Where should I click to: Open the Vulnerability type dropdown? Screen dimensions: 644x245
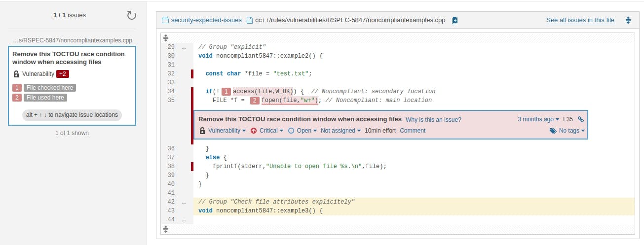click(227, 131)
